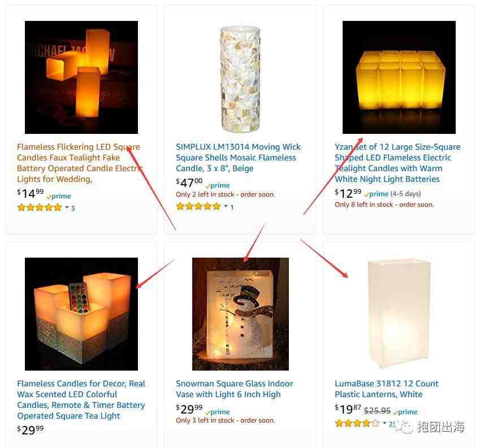This screenshot has width=480, height=448.
Task: Click the four-star rating on LumaBase lanterns
Action: tap(357, 424)
